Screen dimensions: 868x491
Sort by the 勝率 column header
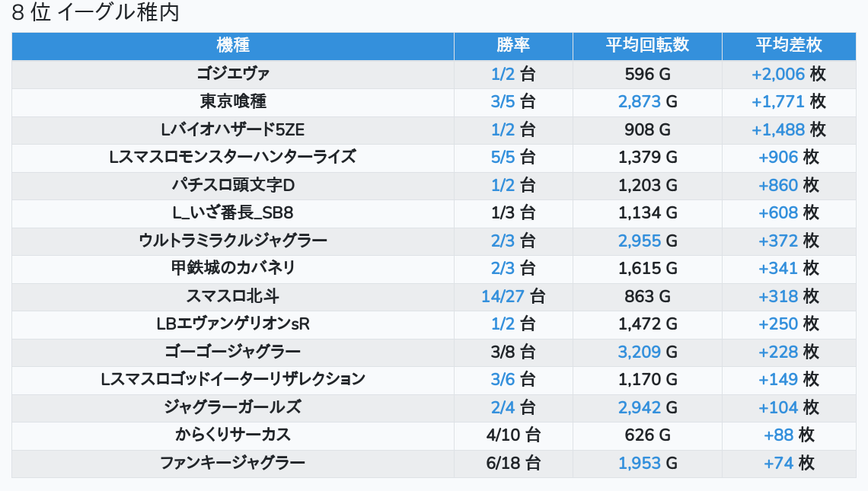pos(513,46)
